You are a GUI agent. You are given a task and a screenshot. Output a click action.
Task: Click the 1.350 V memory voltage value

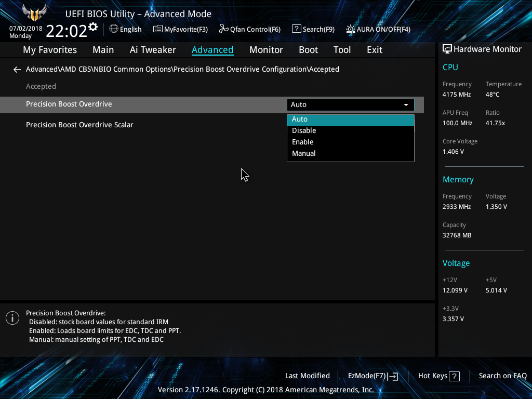[496, 207]
